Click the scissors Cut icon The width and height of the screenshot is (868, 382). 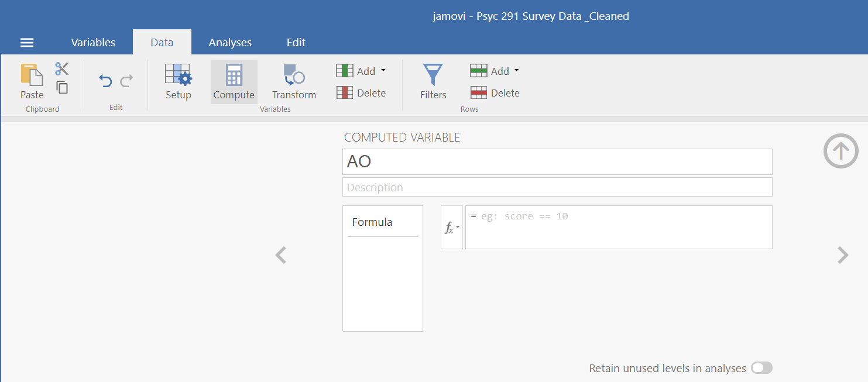coord(62,69)
